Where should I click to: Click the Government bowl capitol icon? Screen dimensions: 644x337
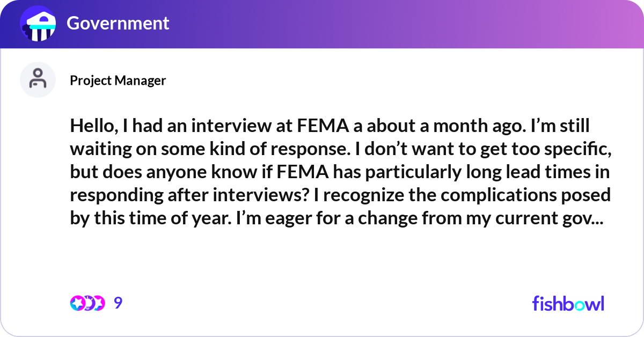pos(38,24)
